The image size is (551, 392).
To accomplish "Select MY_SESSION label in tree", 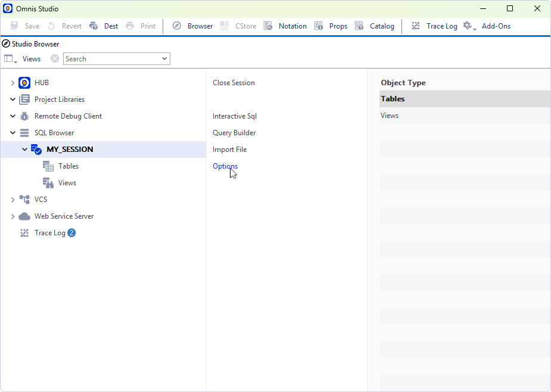I will tap(70, 150).
